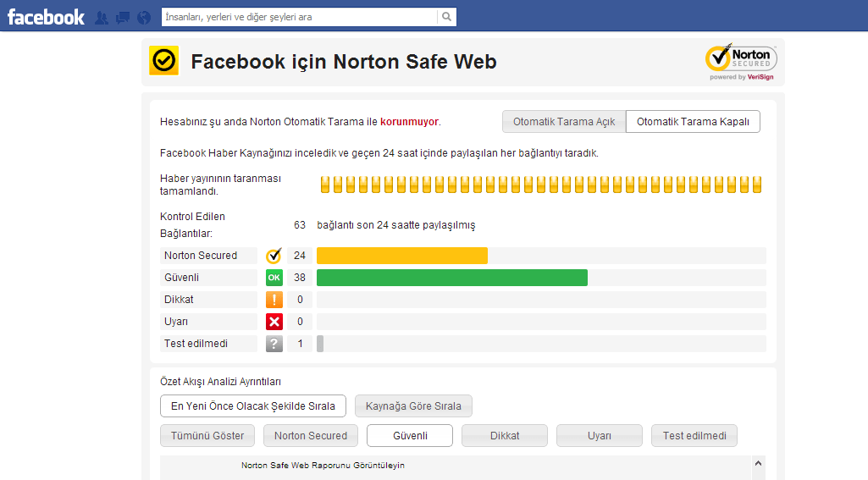The width and height of the screenshot is (868, 480).
Task: Click the red Uyarı X icon
Action: (x=274, y=322)
